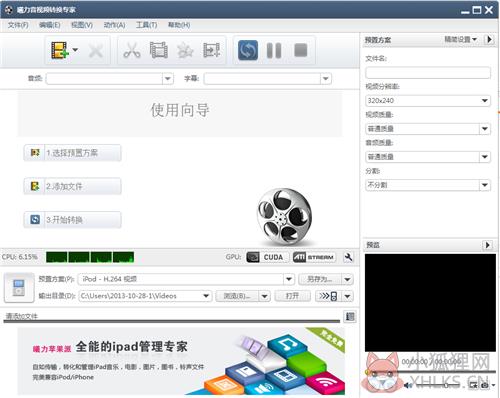Open the 预置方案(P) iPod H.264 profile dropdown
The height and width of the screenshot is (398, 500).
click(289, 279)
